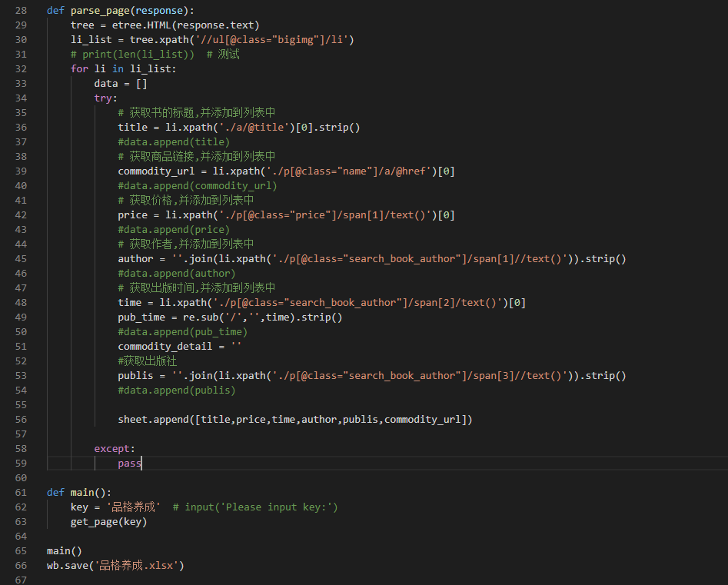Click 're.sub' on the pub_time line
This screenshot has width=728, height=585.
click(x=201, y=317)
